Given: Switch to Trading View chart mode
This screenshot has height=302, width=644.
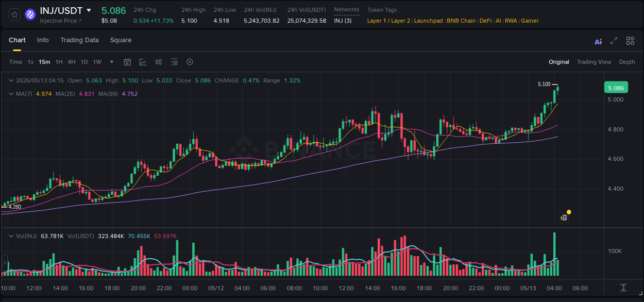Looking at the screenshot, I should click(594, 62).
